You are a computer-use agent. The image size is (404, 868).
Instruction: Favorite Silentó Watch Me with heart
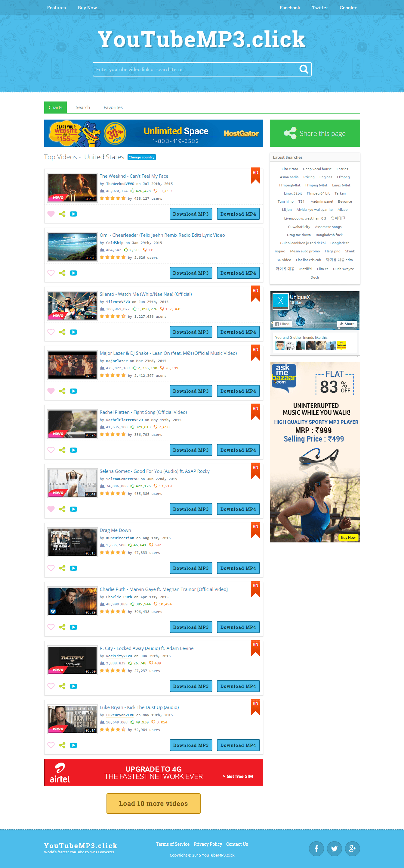[51, 332]
